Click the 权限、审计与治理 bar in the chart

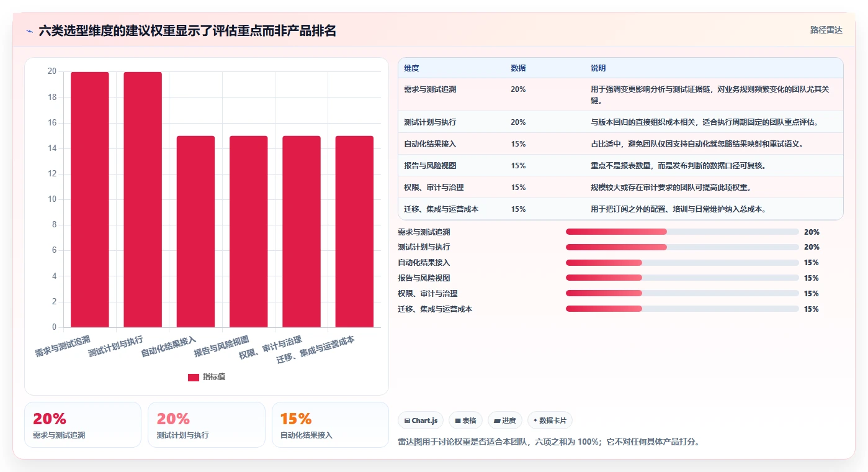pos(302,232)
